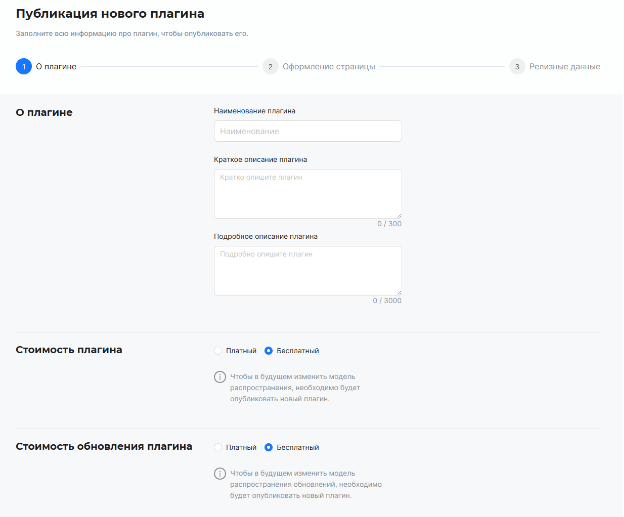
Task: Grab resize handle of Краткое описание textarea
Action: point(398,214)
